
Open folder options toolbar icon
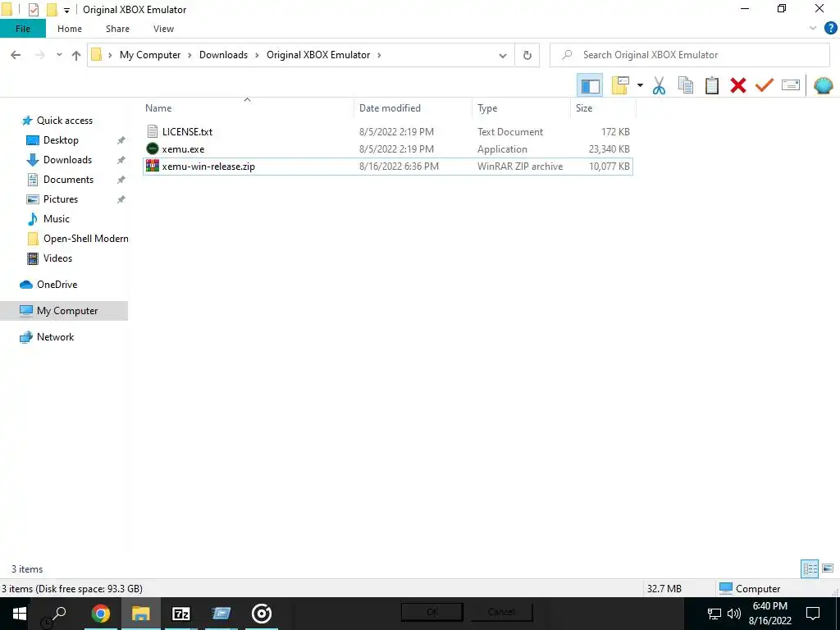click(x=620, y=85)
